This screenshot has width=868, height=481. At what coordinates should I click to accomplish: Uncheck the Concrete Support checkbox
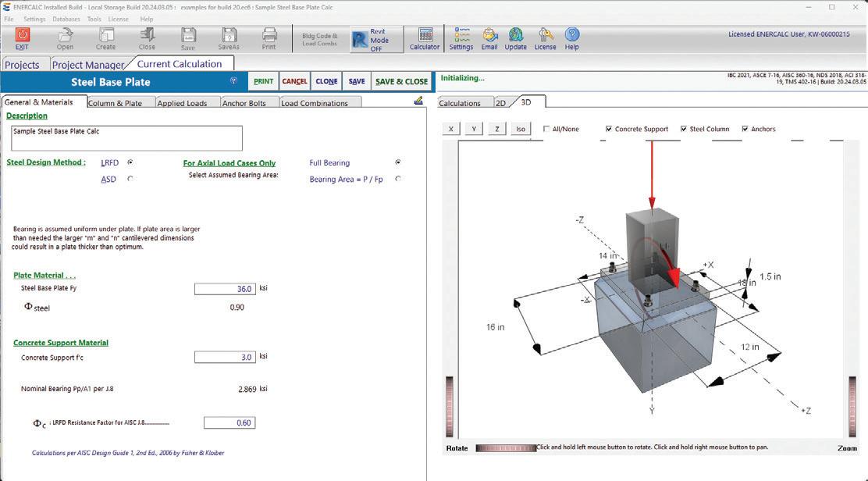[x=609, y=129]
